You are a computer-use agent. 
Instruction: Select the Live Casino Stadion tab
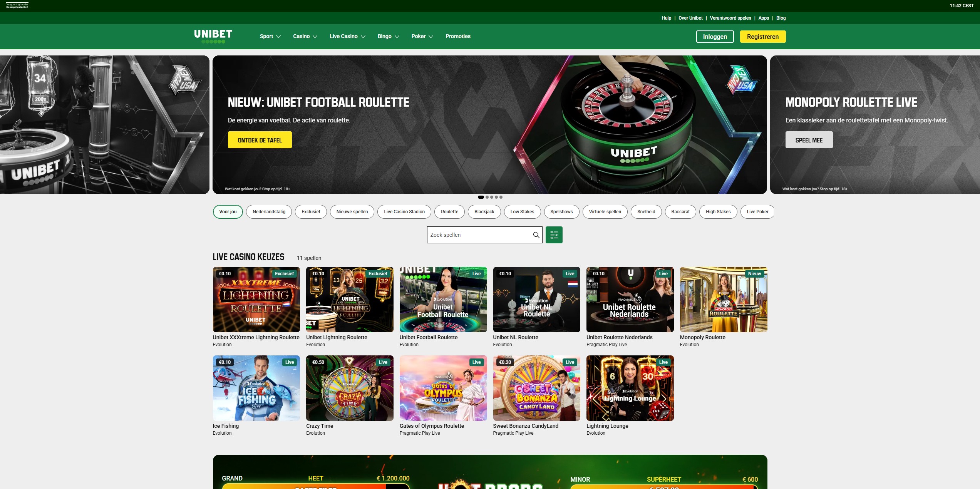click(404, 212)
